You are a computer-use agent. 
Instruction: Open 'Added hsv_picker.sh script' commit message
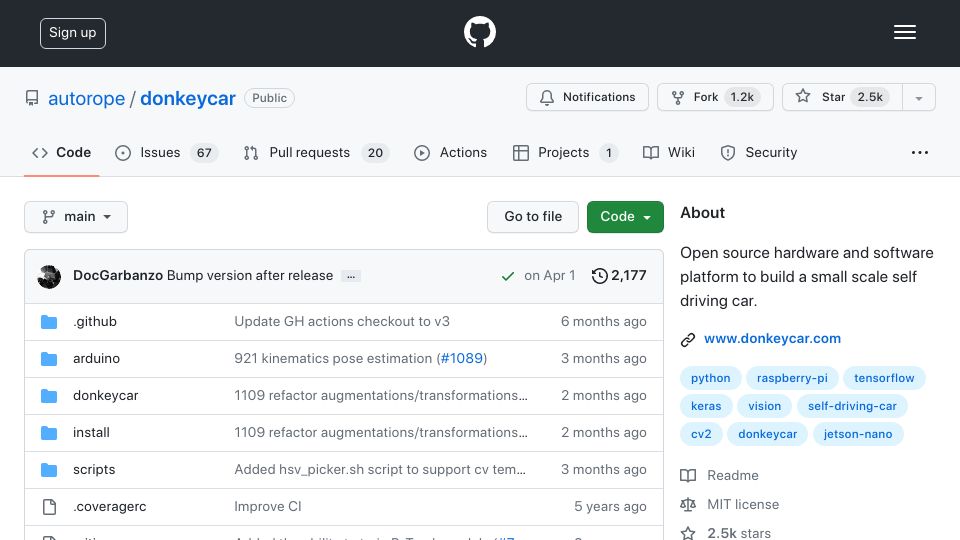[380, 470]
